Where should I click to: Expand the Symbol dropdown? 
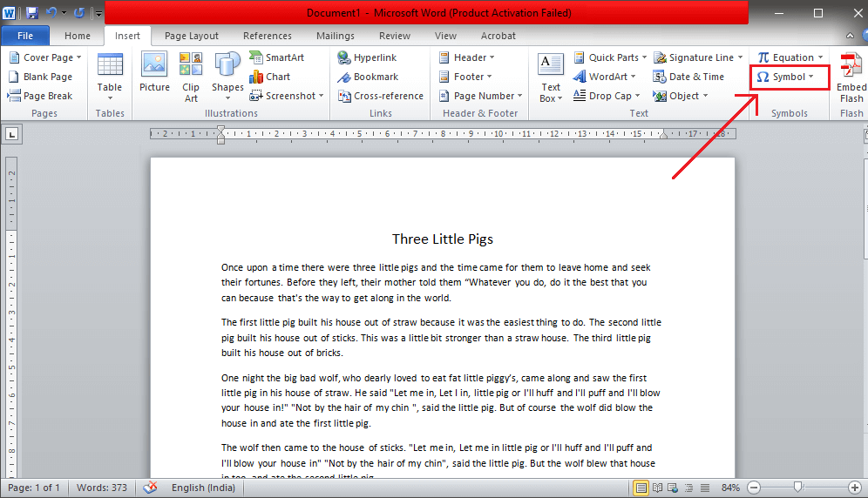click(787, 77)
